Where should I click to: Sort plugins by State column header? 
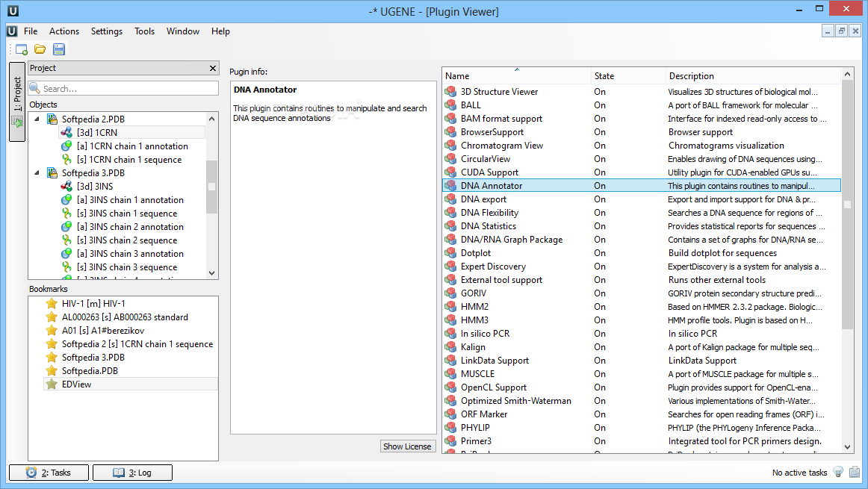(628, 76)
